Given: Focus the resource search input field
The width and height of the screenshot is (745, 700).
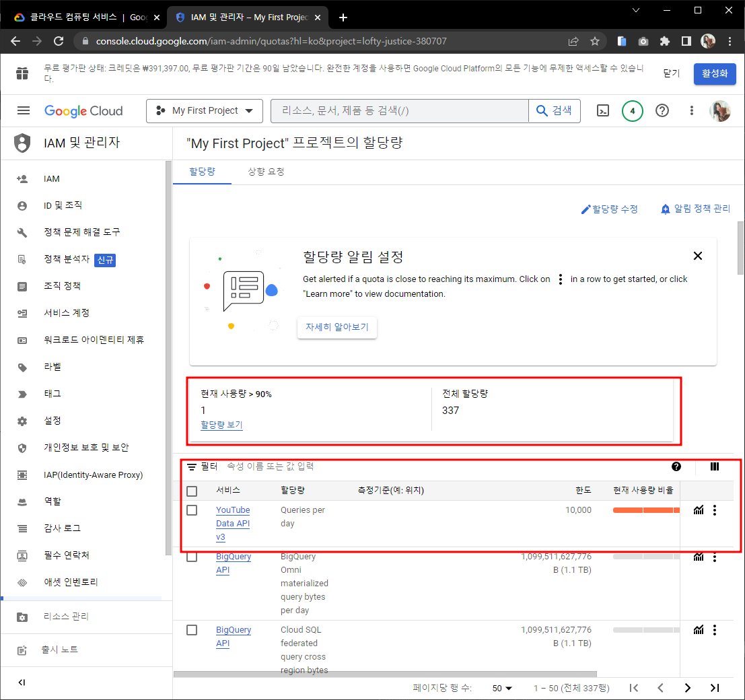Looking at the screenshot, I should (400, 111).
